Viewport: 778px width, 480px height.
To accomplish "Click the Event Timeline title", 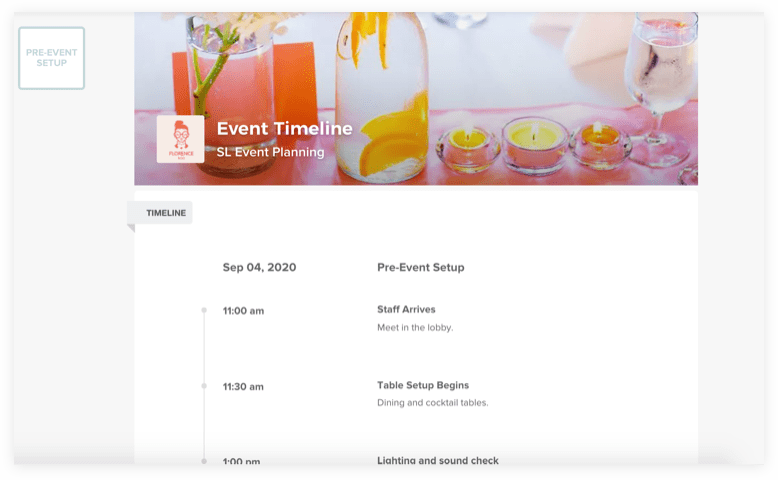I will pyautogui.click(x=284, y=129).
